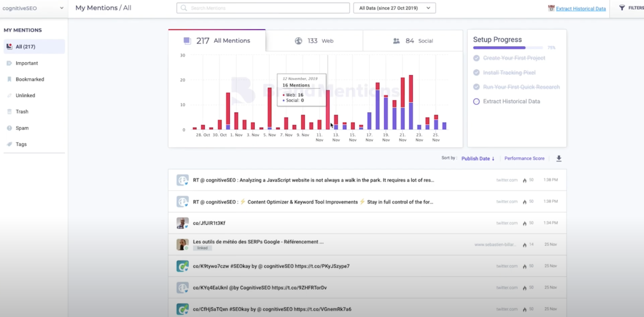Switch to the Social mentions tab

click(x=412, y=41)
